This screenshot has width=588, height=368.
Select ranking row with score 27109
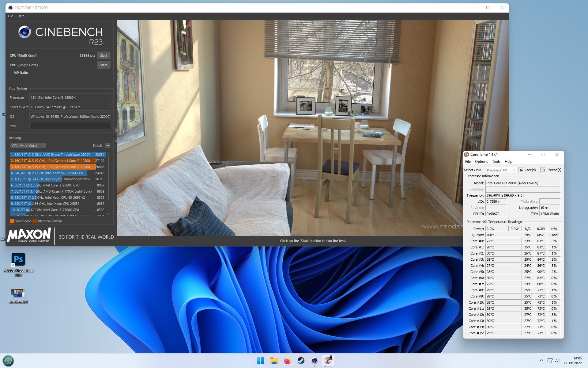58,161
